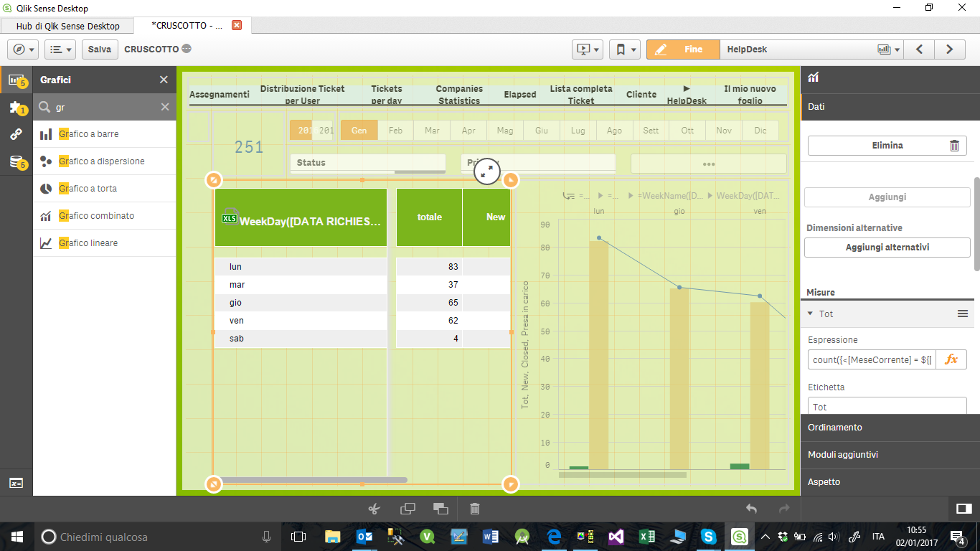Close the CRUSCOTTO tab

pos(237,25)
